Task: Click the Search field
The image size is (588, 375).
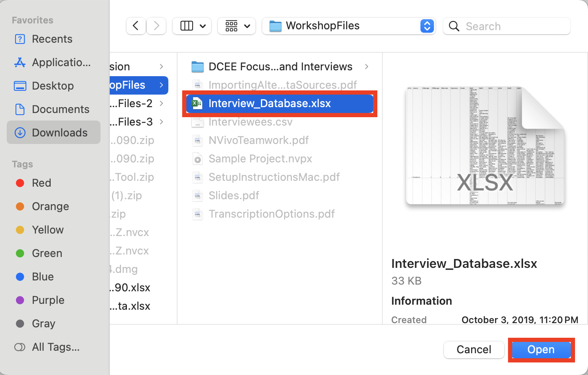Action: click(x=507, y=26)
